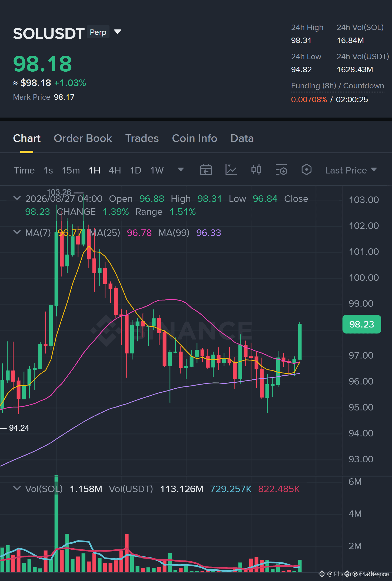Tap the MA(99) value 96.33
Screen dimensions: 392x581
click(x=209, y=233)
